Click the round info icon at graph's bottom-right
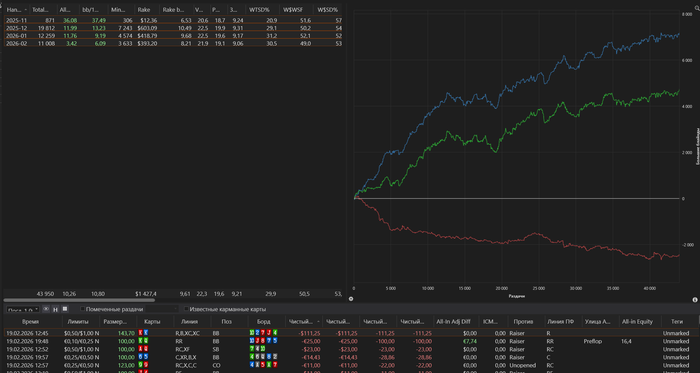700x373 pixels. [695, 299]
